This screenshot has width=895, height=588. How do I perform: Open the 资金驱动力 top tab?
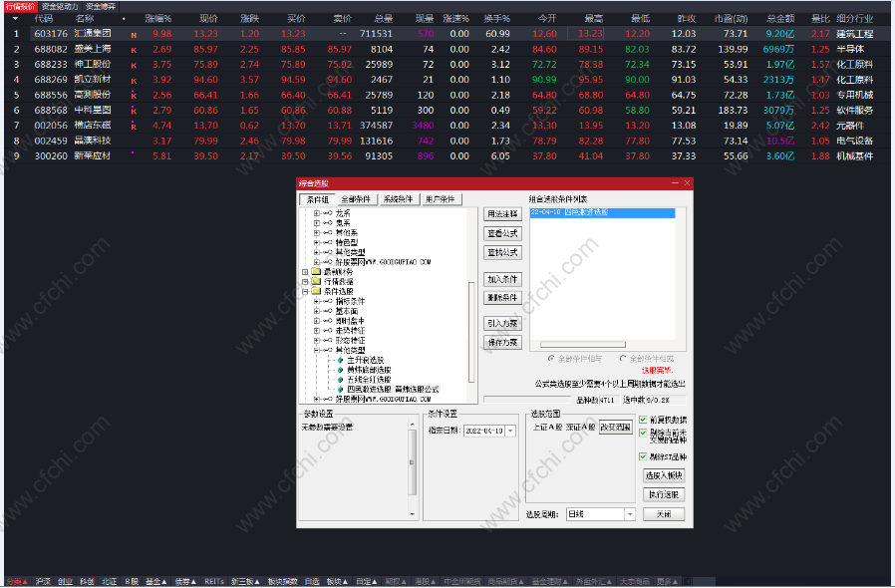point(60,7)
